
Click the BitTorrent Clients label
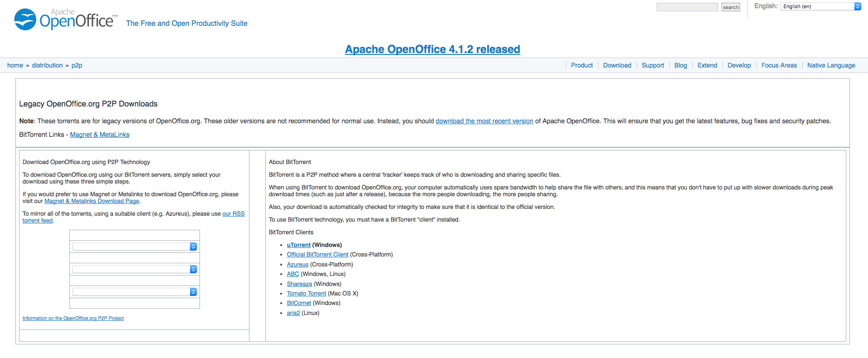pyautogui.click(x=291, y=232)
